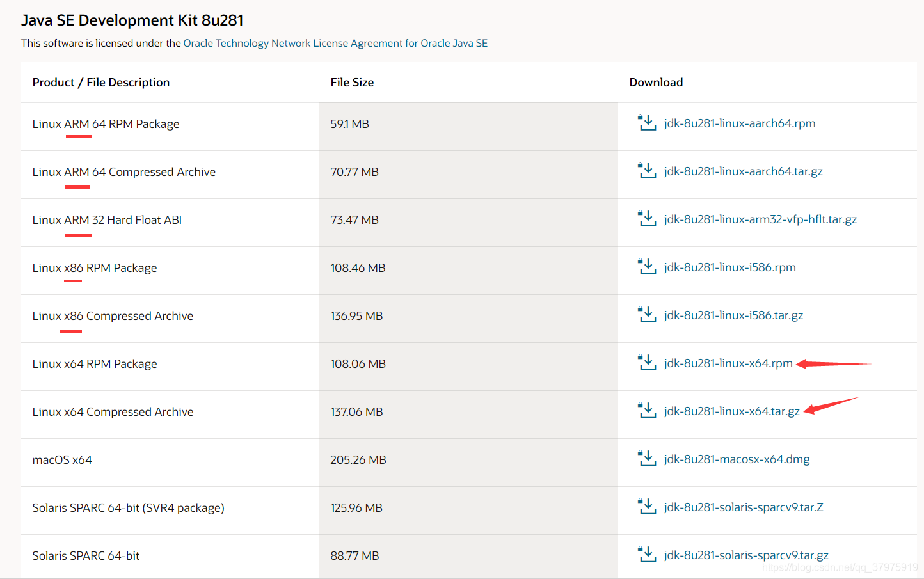Click download icon for linux-aarch64.tar.gz file
The width and height of the screenshot is (924, 579).
coord(647,171)
